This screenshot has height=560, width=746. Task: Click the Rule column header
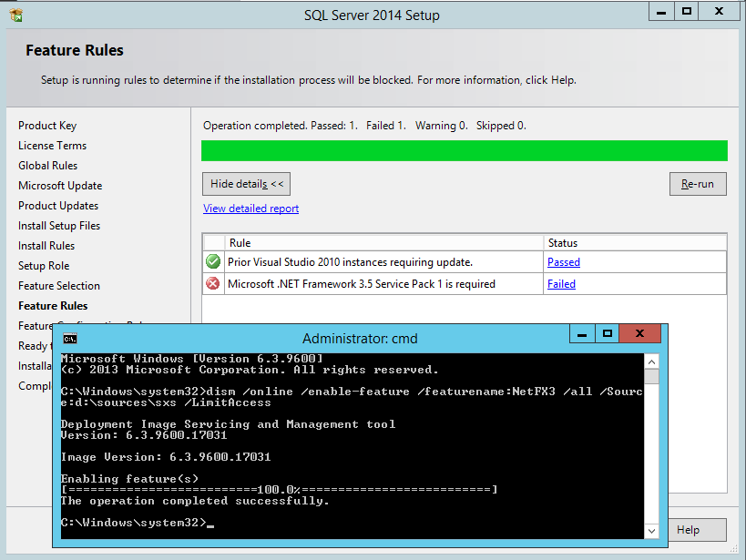click(240, 243)
